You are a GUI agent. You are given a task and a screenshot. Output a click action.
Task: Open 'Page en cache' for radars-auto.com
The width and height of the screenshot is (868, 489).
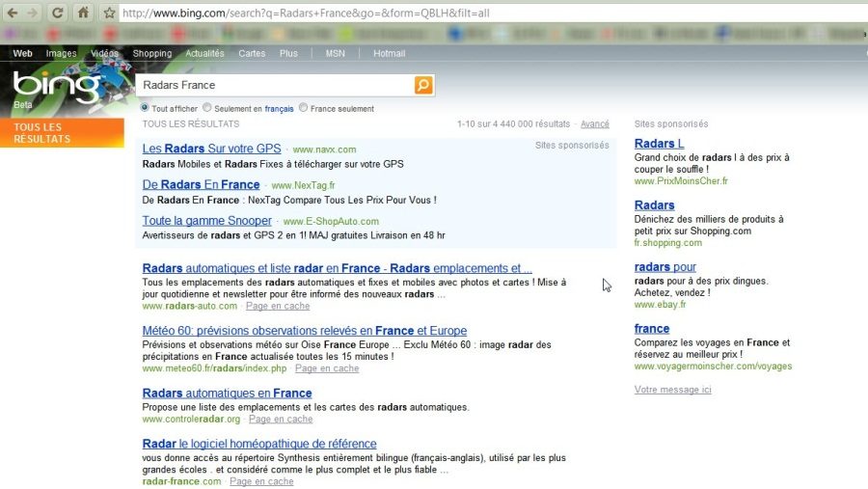pyautogui.click(x=278, y=306)
